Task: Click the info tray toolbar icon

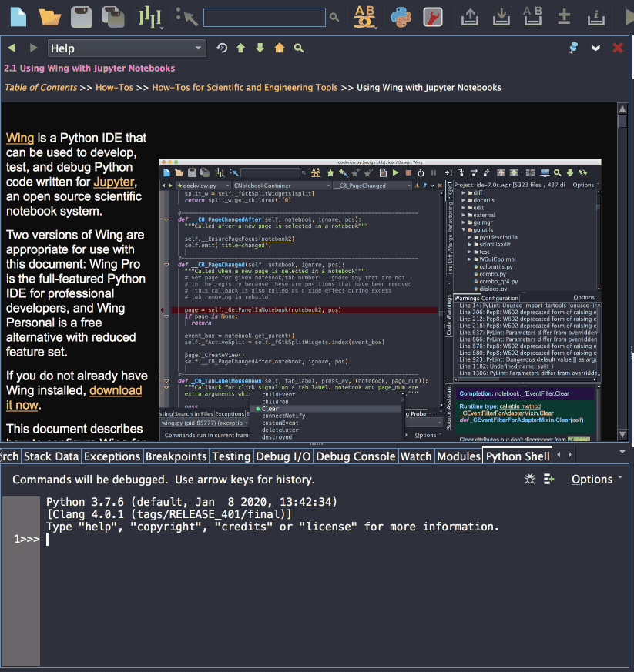Action: (x=595, y=18)
